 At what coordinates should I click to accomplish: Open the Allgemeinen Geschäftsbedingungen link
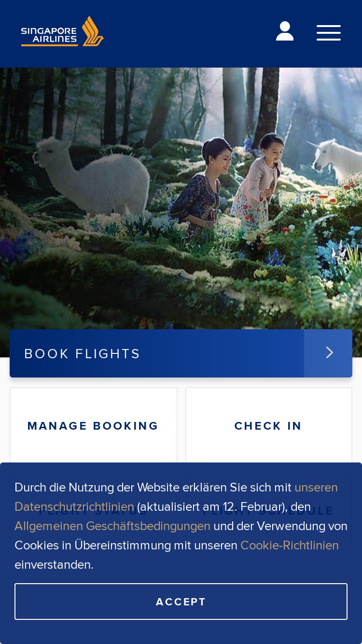tap(112, 526)
